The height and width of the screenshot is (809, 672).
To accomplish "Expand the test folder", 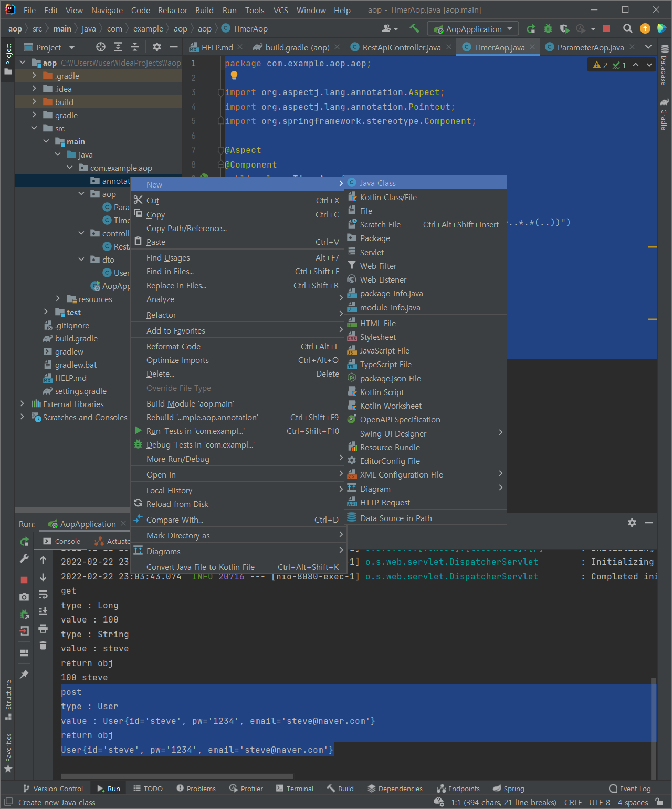I will click(46, 312).
